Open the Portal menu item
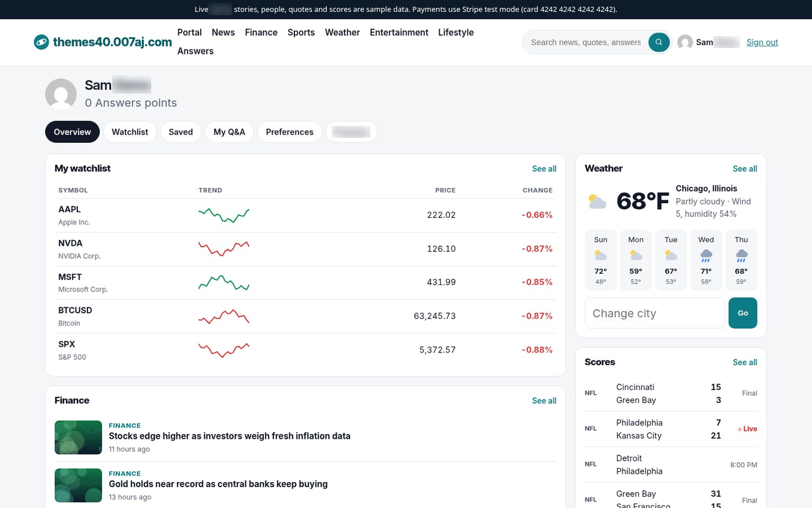812x508 pixels. coord(189,33)
